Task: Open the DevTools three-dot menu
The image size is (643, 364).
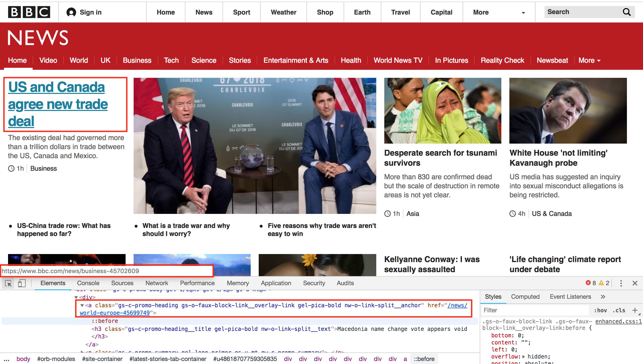Action: [621, 283]
